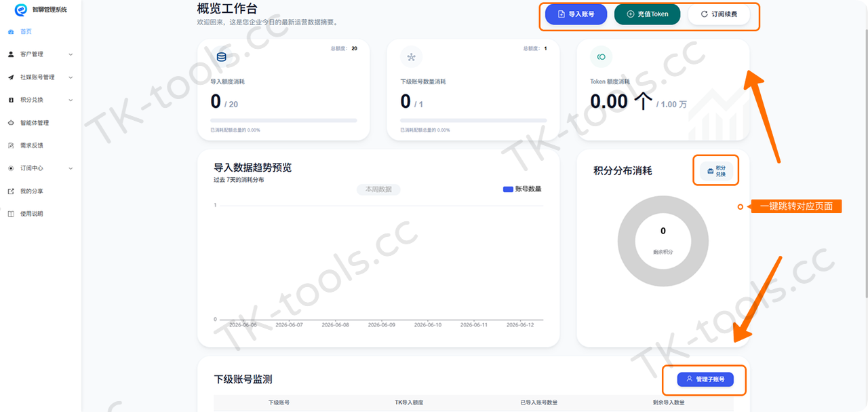Click the 订阅续费 button
The image size is (868, 412).
[719, 14]
